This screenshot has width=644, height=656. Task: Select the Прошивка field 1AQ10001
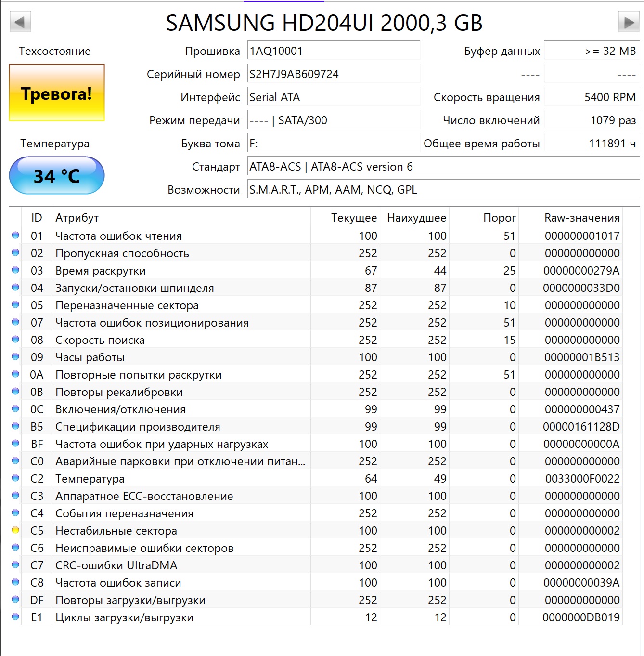(x=334, y=51)
